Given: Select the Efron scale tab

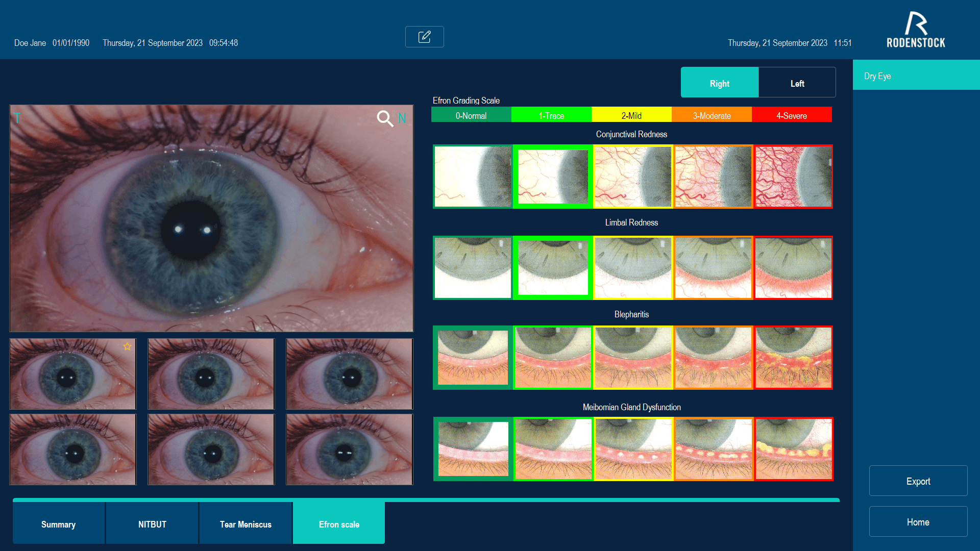Looking at the screenshot, I should tap(339, 524).
